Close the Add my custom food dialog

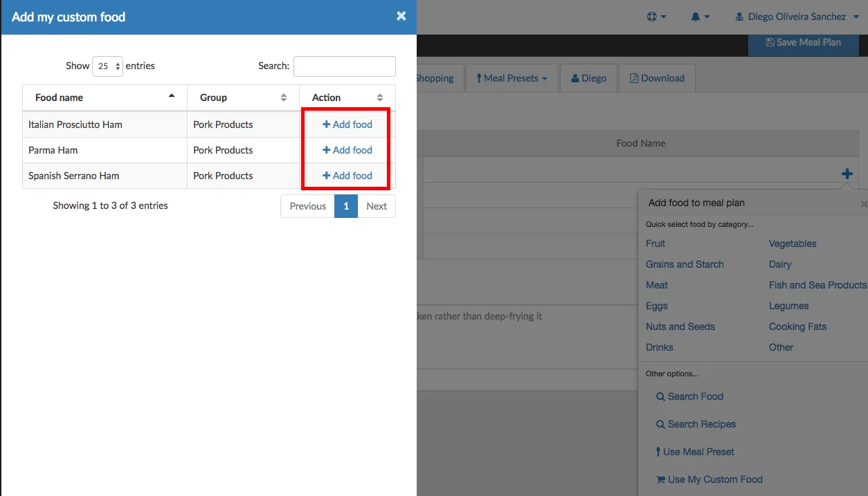click(x=401, y=16)
